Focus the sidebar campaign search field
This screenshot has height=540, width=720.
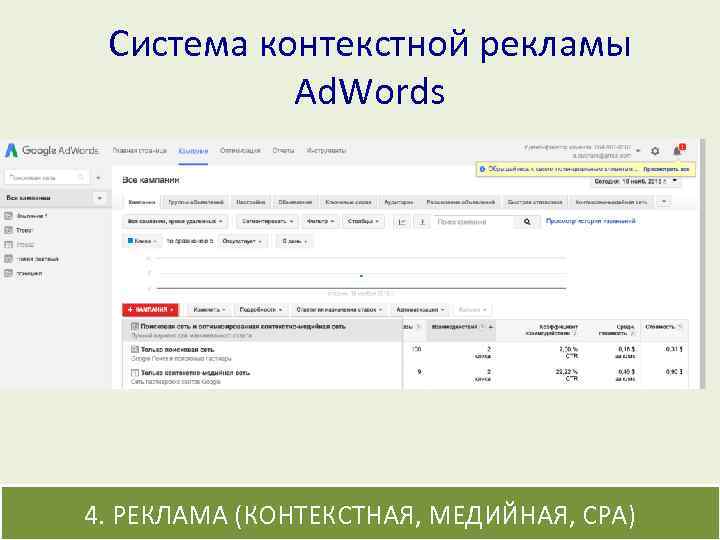click(x=46, y=178)
